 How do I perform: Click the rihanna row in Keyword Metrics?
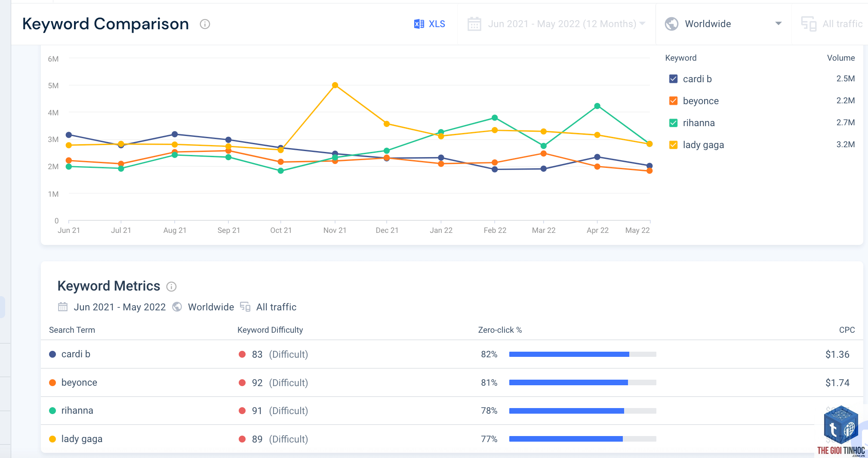(x=452, y=411)
